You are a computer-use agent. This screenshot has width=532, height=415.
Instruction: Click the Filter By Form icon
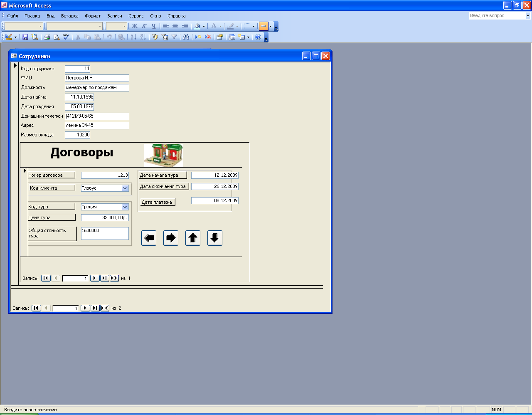coord(165,37)
